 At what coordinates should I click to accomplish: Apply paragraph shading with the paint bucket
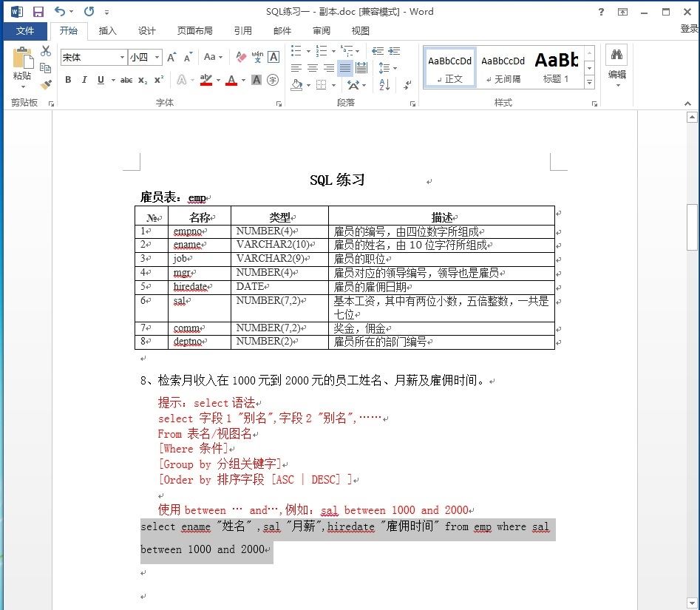tap(296, 85)
